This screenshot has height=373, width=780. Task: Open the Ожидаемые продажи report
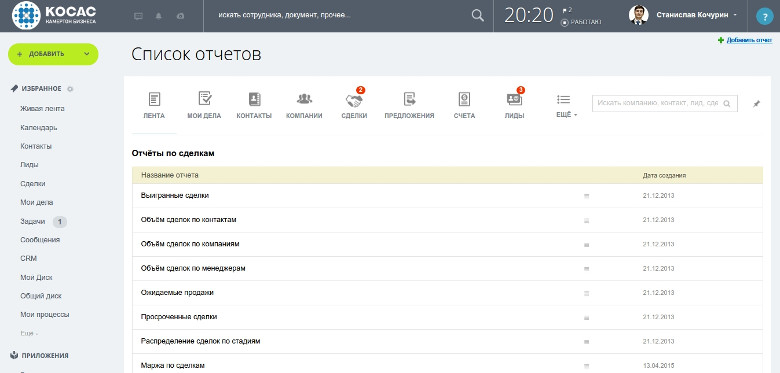coord(177,292)
